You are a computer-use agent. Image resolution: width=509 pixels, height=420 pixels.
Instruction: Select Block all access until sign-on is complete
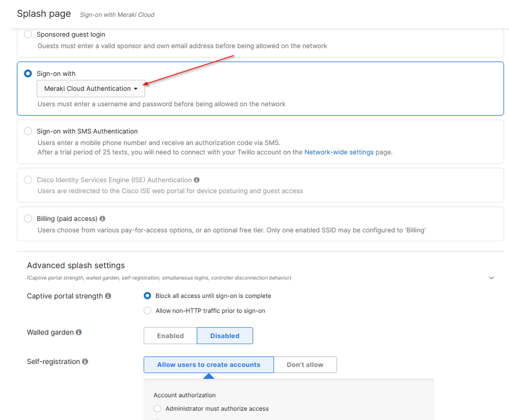[147, 296]
